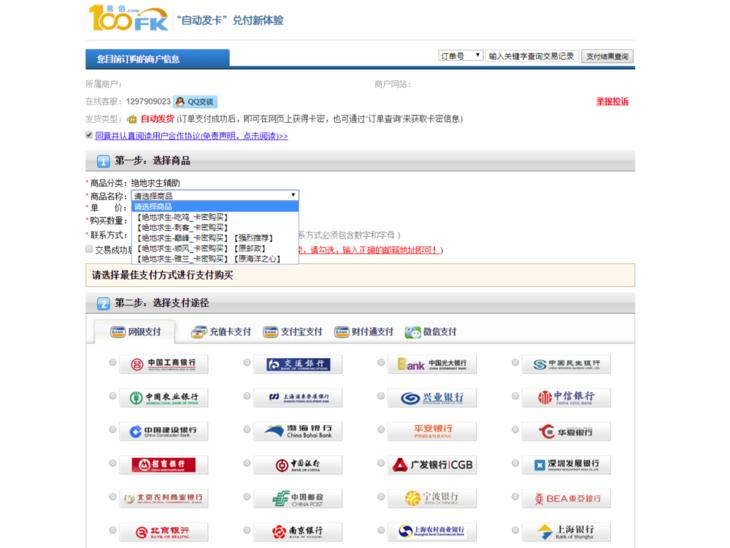Choose the 交通银行 bank logo

pos(298,364)
